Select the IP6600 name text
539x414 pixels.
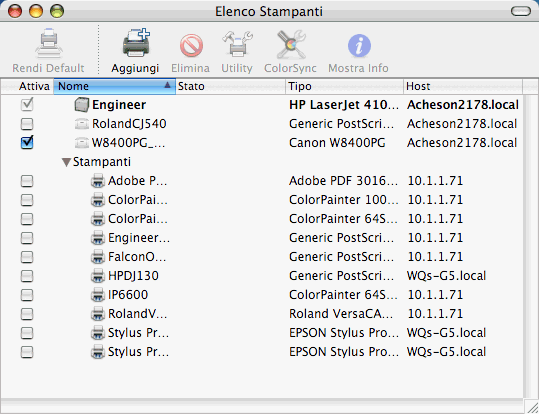pyautogui.click(x=128, y=295)
